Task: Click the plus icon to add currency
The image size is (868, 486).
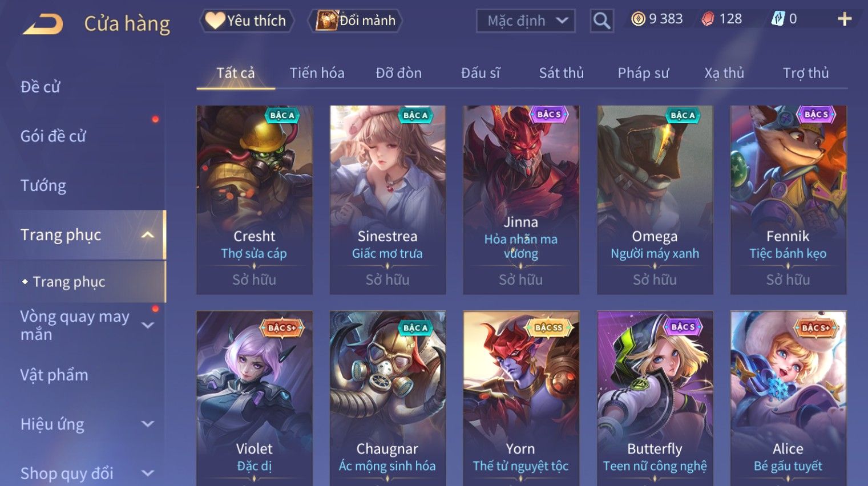Action: coord(845,19)
